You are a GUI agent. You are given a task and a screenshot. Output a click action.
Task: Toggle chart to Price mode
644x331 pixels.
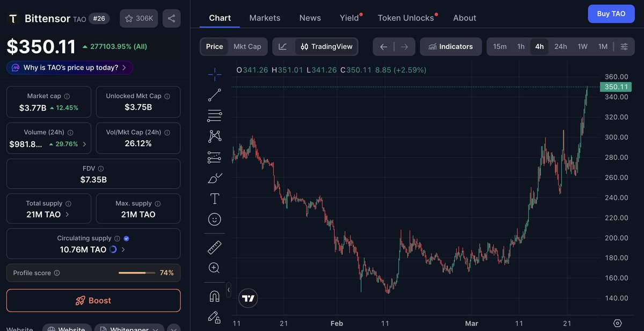[214, 47]
